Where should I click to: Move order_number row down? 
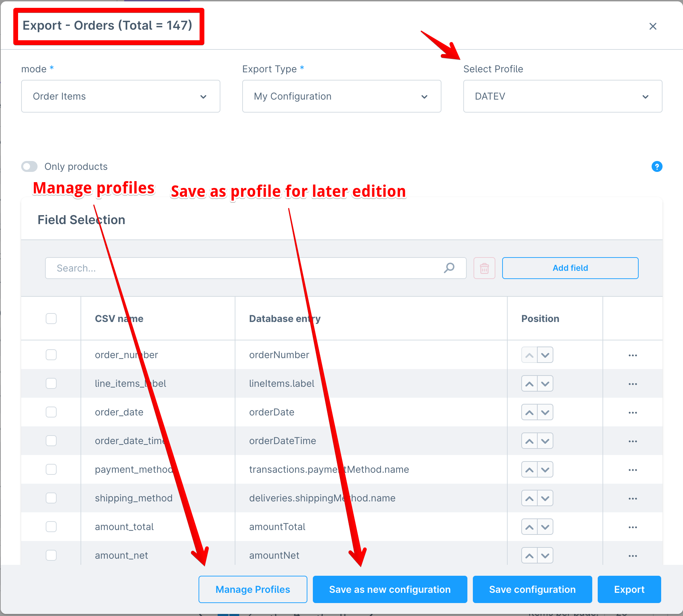545,355
